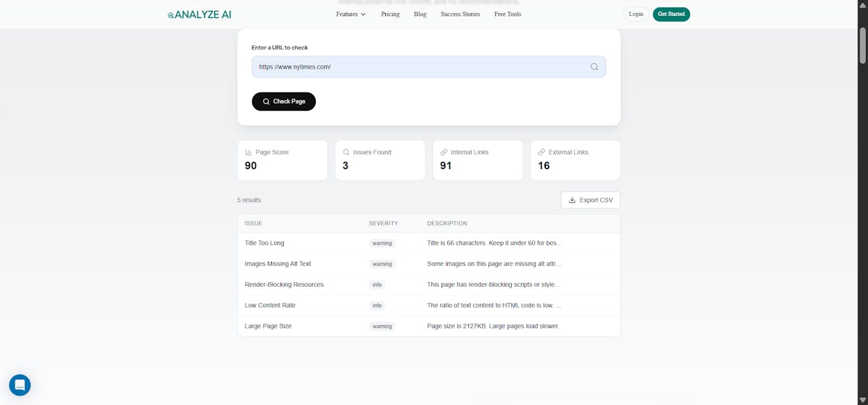Click the Check Page button
Image resolution: width=868 pixels, height=405 pixels.
[x=284, y=101]
